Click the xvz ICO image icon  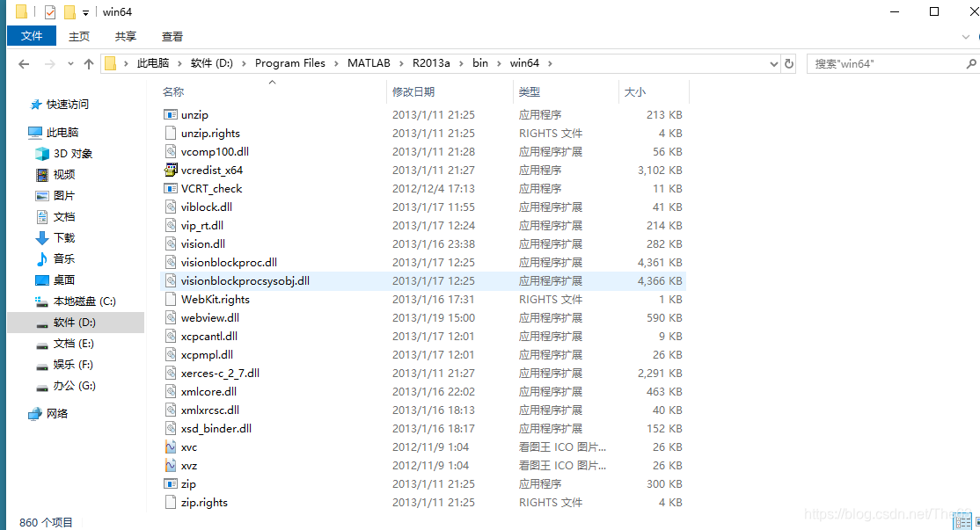click(x=170, y=466)
